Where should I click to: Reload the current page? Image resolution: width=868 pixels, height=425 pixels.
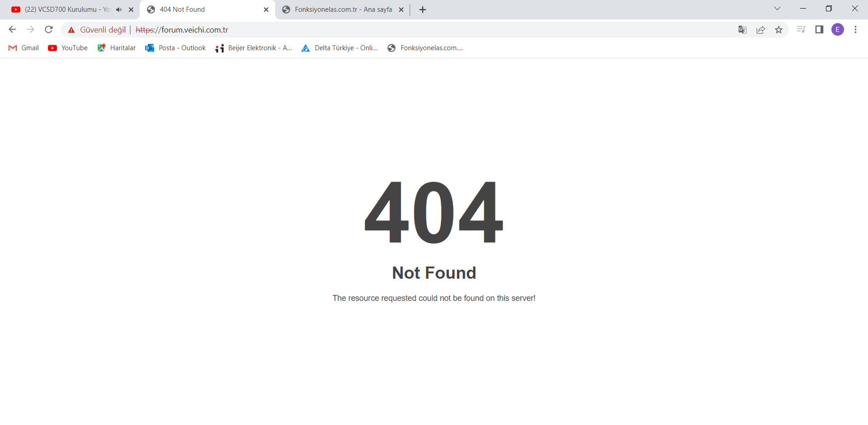tap(49, 30)
